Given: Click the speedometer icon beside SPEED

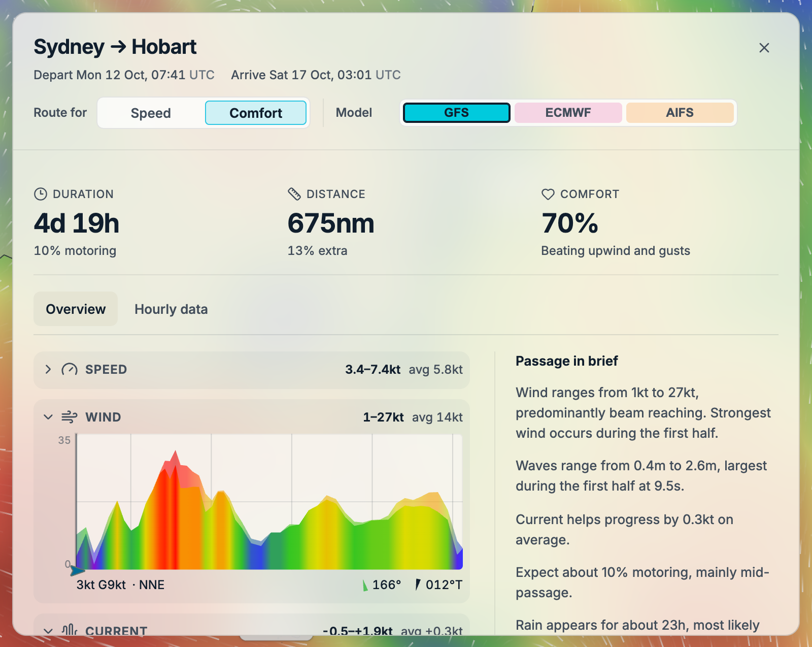Looking at the screenshot, I should click(70, 369).
